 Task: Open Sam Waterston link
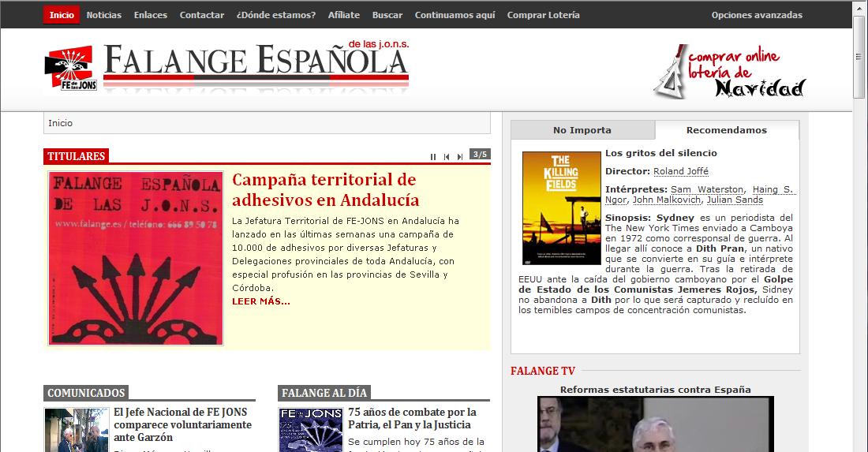pos(708,189)
